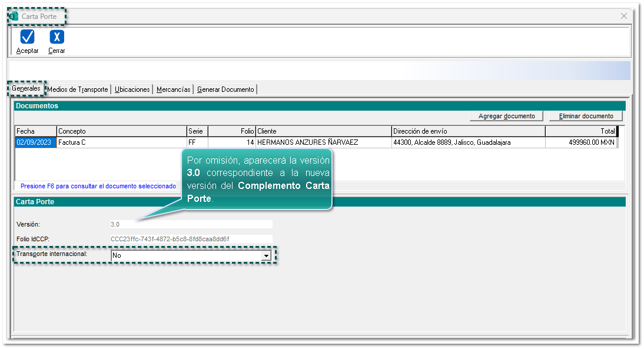
Task: Close the Carta Porte window
Action: (x=624, y=16)
